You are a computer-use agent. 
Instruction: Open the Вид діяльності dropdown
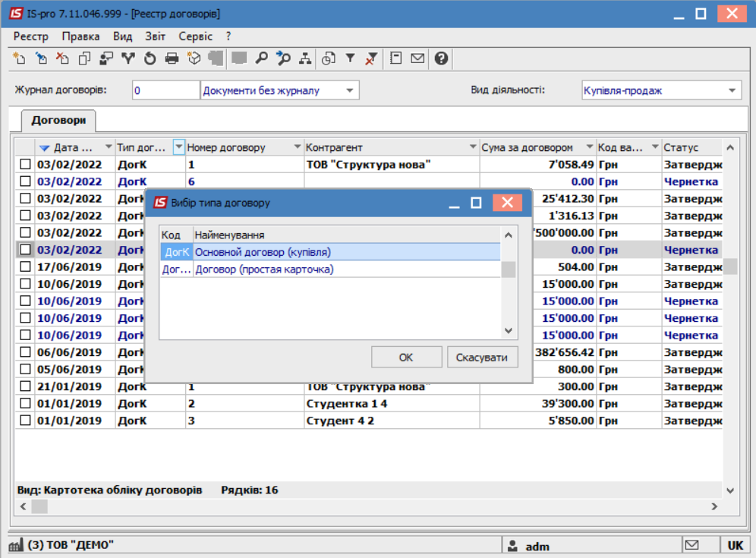[x=732, y=90]
